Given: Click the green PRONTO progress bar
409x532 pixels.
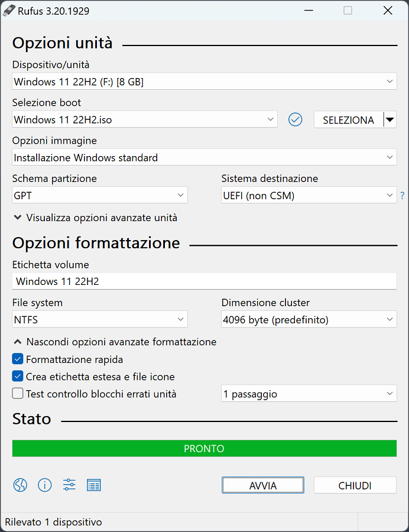Looking at the screenshot, I should coord(204,448).
